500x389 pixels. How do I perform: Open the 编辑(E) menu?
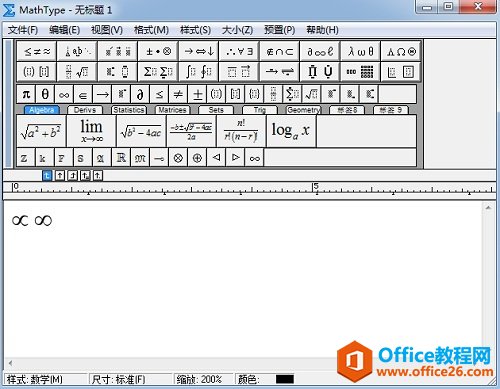pos(64,30)
